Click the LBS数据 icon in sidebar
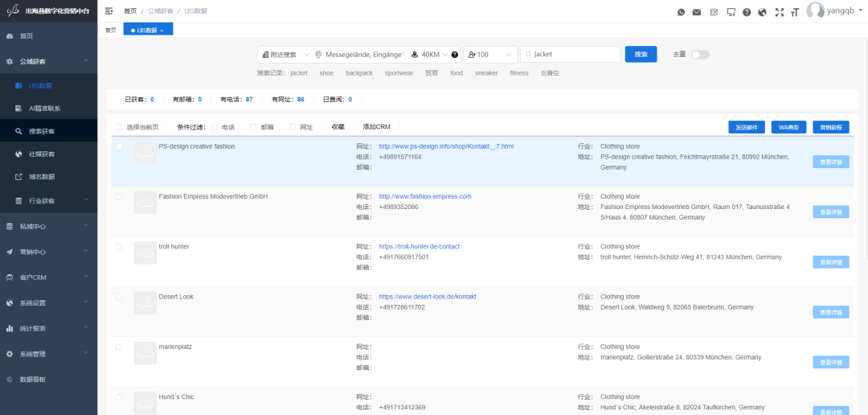 tap(18, 86)
